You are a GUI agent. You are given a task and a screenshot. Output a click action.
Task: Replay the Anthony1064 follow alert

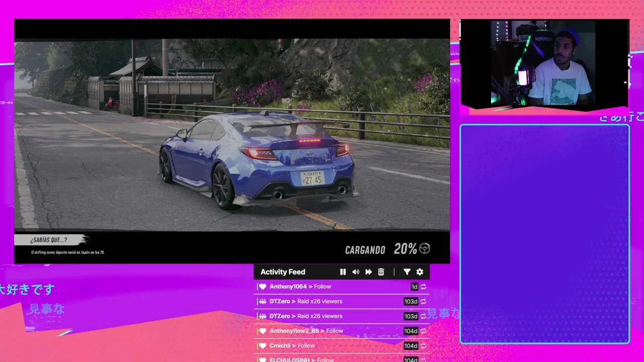pos(423,287)
